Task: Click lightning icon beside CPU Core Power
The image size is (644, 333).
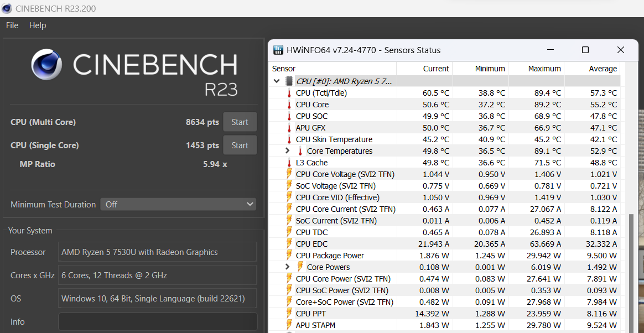Action: point(289,279)
